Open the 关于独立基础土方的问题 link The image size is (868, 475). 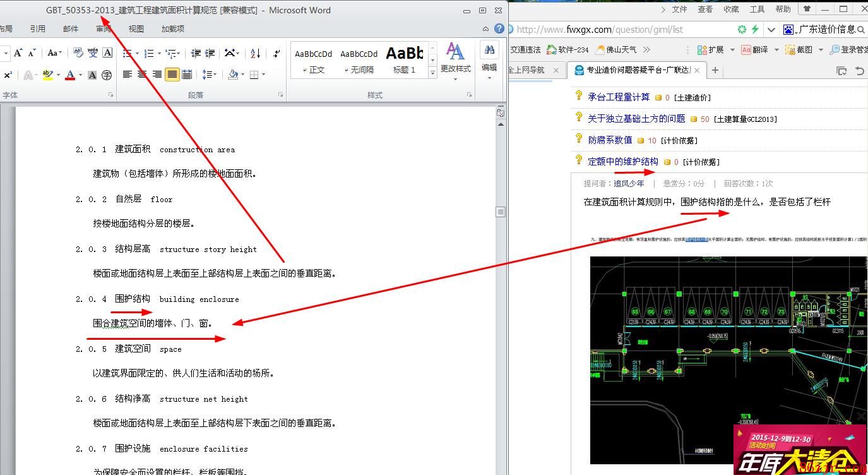tap(636, 118)
